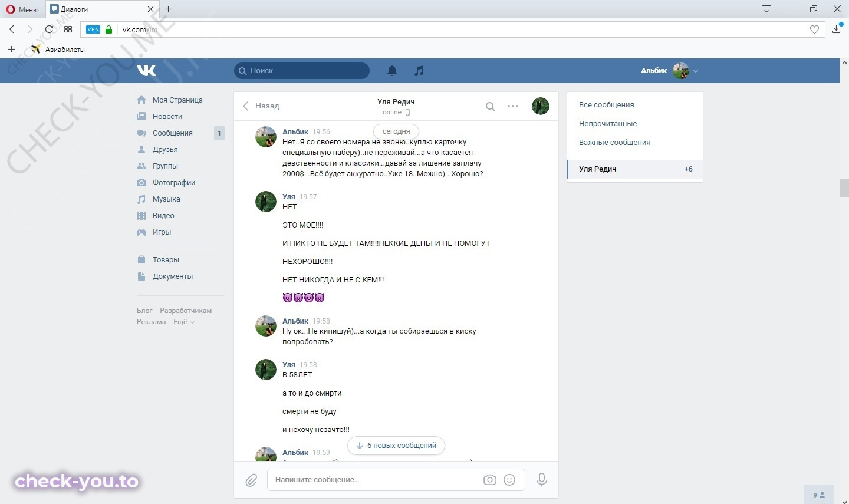Open Игры in the sidebar
This screenshot has width=849, height=504.
pyautogui.click(x=162, y=232)
